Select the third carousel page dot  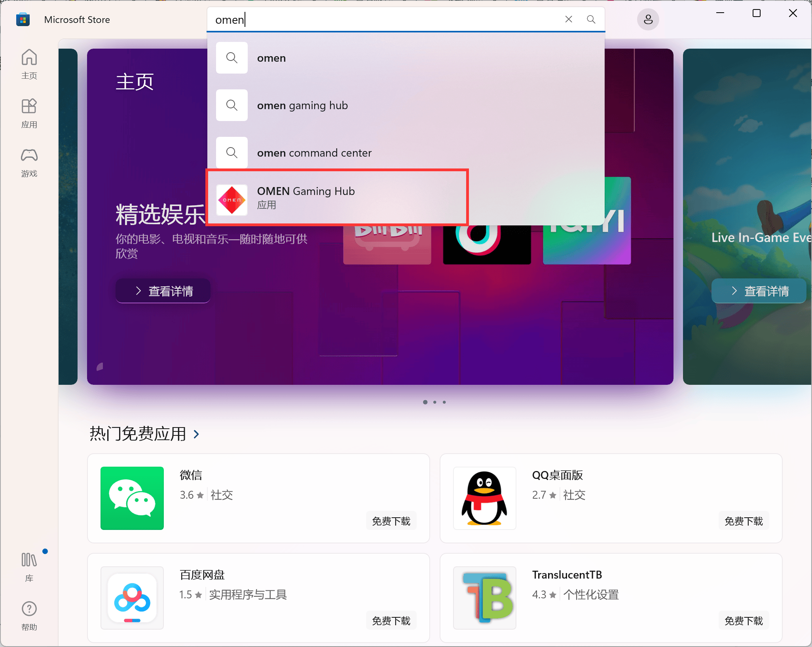444,402
